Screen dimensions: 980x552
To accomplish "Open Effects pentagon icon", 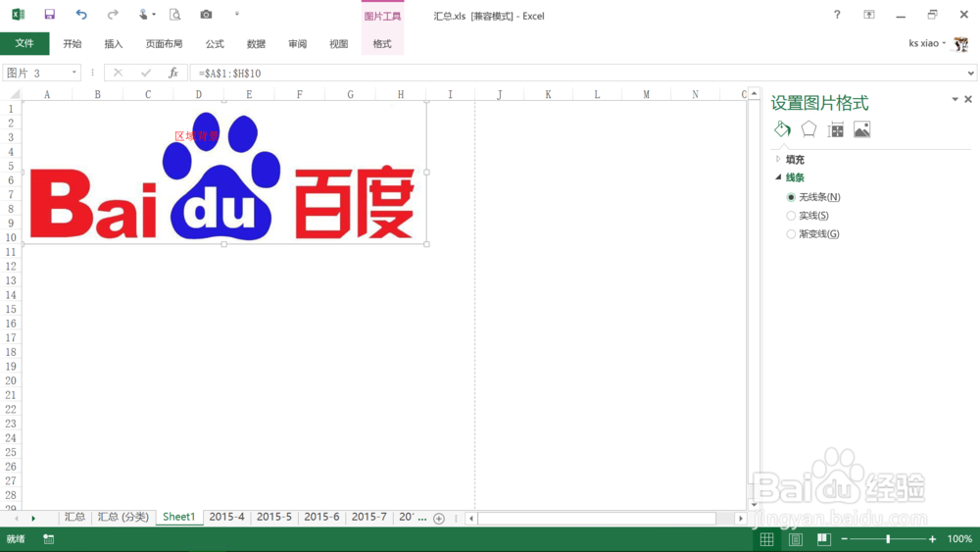I will point(808,129).
